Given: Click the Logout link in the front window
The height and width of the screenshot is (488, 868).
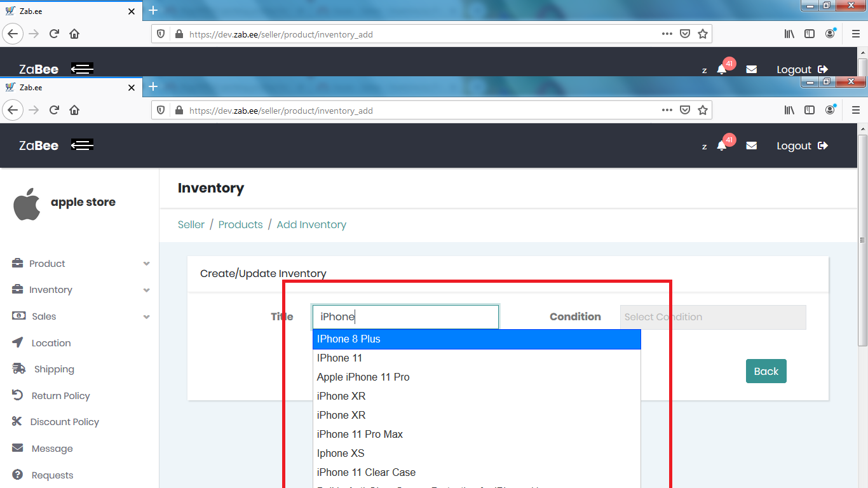Looking at the screenshot, I should tap(802, 146).
